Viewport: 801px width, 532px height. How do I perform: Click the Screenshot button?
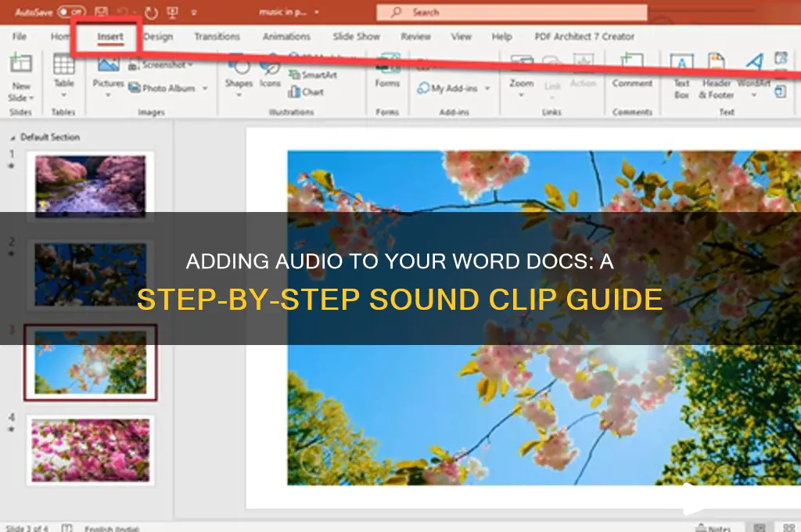coord(160,65)
